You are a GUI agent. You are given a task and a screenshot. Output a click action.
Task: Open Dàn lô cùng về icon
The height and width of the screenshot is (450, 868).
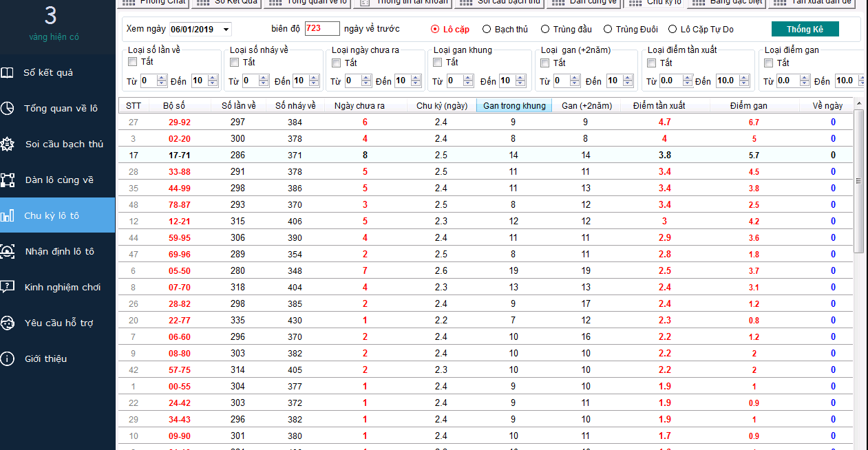(8, 180)
